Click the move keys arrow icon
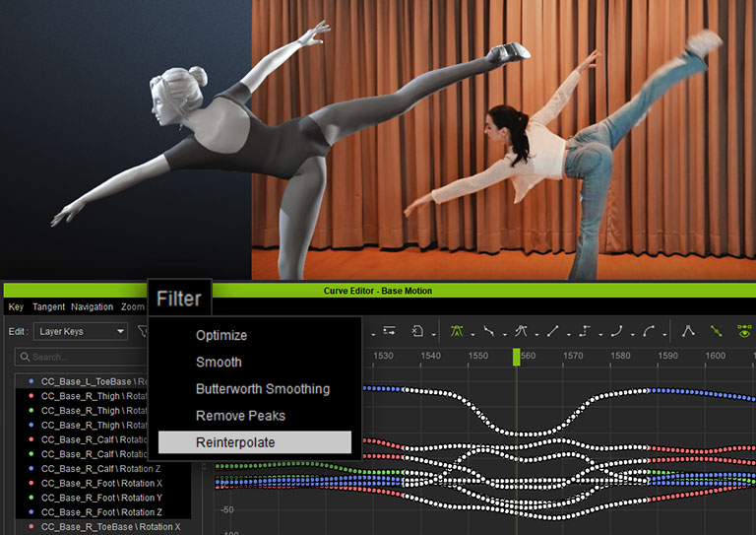Screen dimensions: 756x535 coord(389,331)
